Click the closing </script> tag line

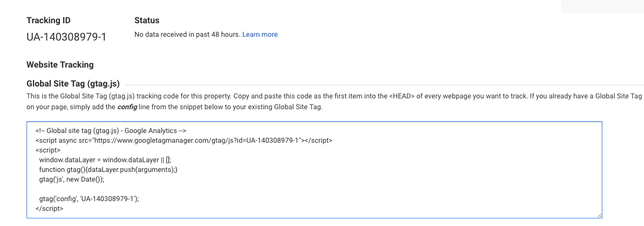(x=49, y=208)
